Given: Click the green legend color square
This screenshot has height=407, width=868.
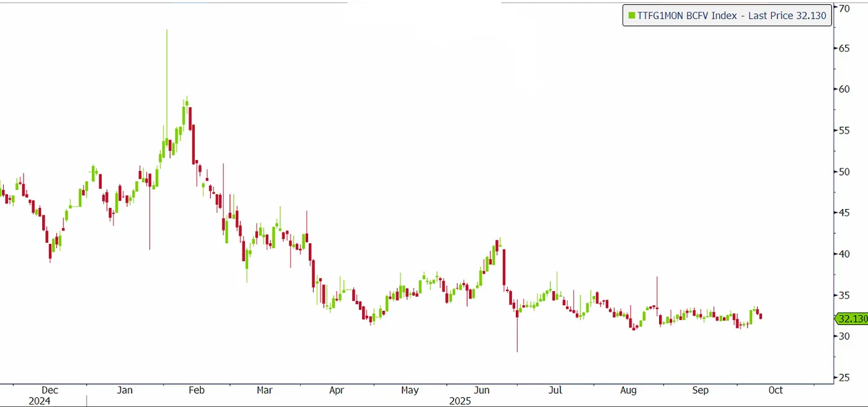Looking at the screenshot, I should click(x=631, y=16).
